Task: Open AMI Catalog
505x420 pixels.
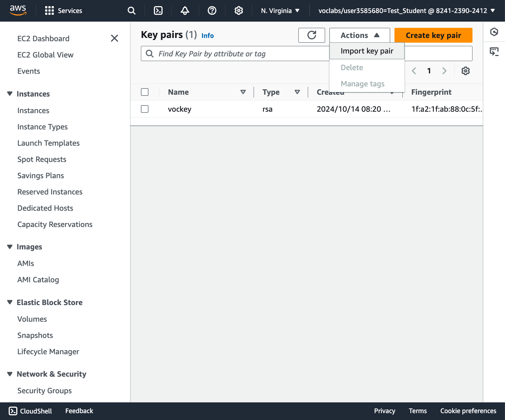Action: point(38,280)
